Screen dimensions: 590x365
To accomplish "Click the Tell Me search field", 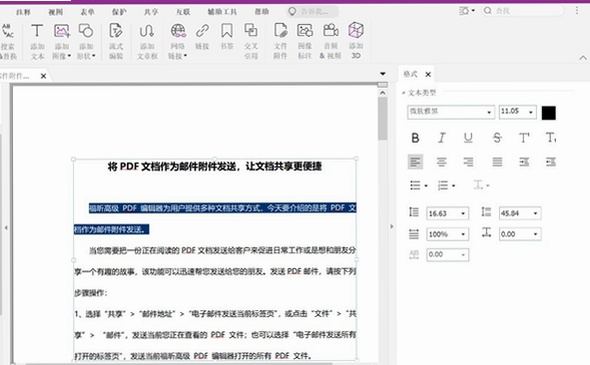I will [312, 12].
